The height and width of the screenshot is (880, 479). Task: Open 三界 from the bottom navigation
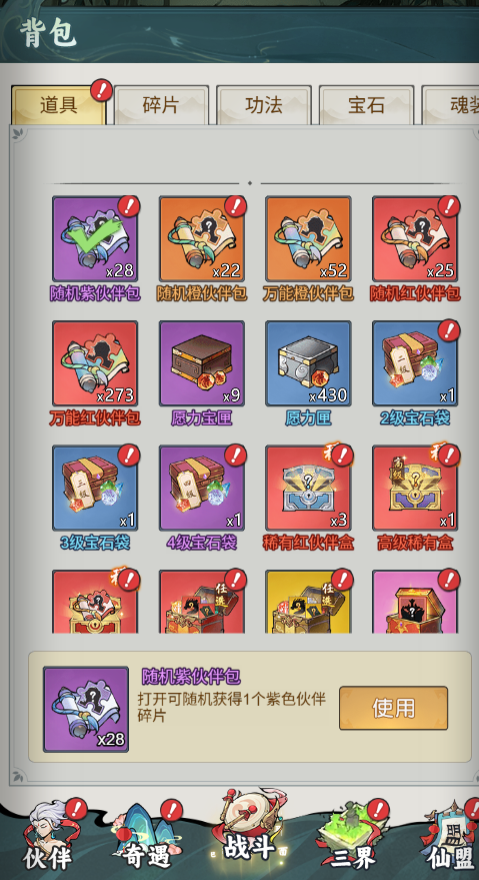tap(353, 836)
